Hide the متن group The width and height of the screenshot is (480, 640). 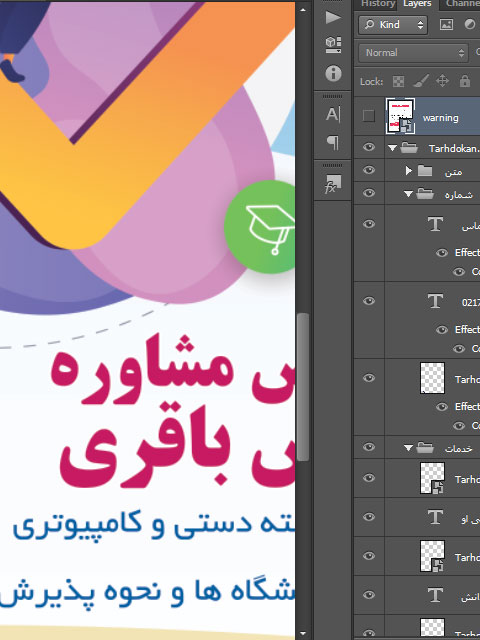[369, 170]
